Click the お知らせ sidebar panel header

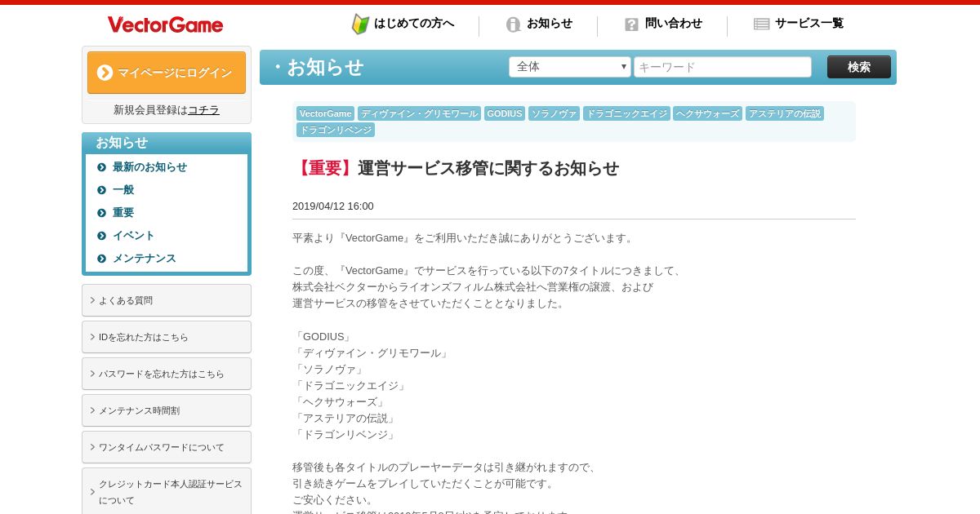click(167, 143)
